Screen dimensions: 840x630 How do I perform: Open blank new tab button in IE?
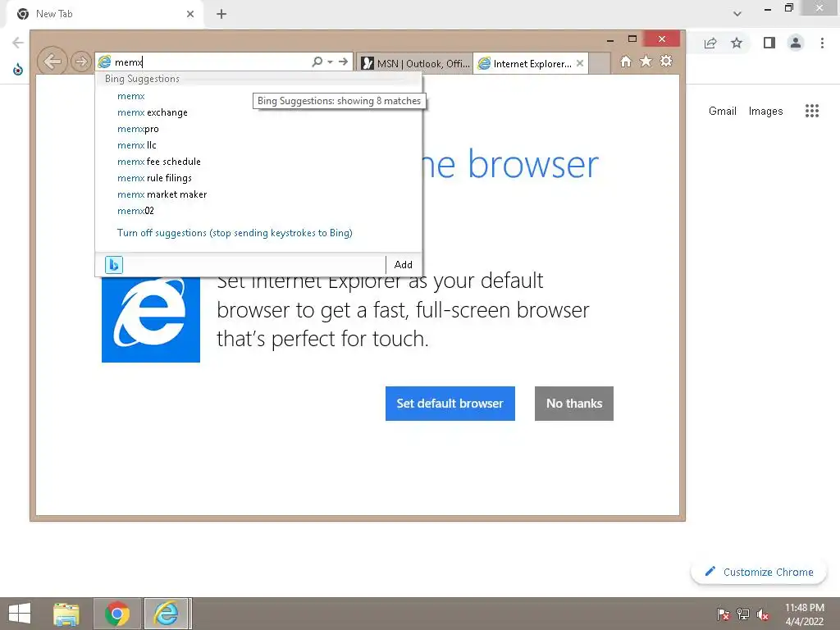(x=600, y=64)
